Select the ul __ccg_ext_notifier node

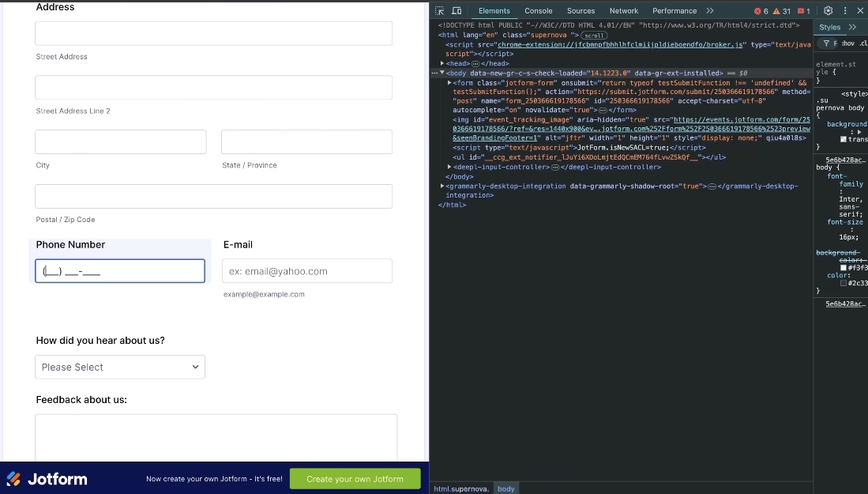coord(589,157)
